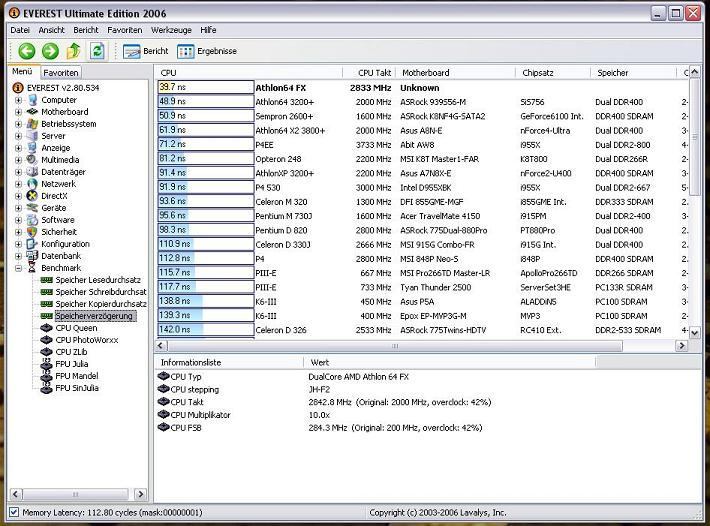The width and height of the screenshot is (710, 526).
Task: Open the Datei menu
Action: click(x=20, y=30)
